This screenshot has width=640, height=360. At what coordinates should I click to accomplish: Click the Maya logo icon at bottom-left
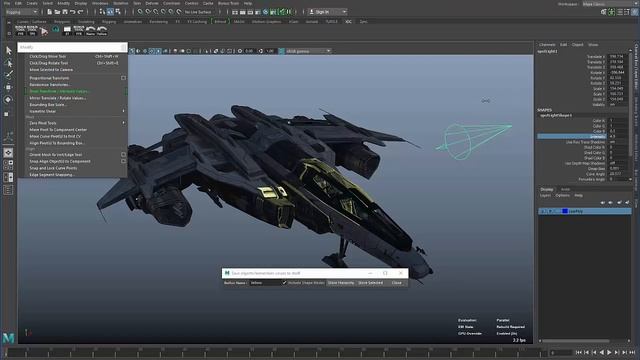(8, 338)
